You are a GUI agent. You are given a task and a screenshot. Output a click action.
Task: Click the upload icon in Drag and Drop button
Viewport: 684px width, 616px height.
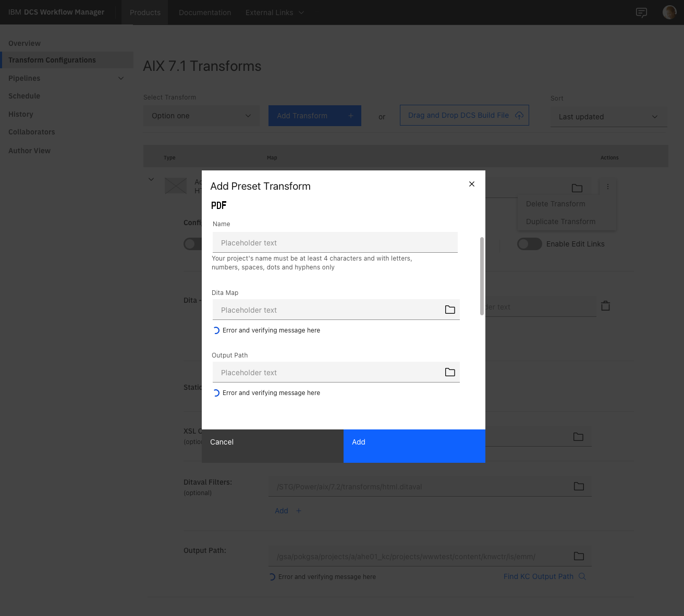[x=519, y=115]
